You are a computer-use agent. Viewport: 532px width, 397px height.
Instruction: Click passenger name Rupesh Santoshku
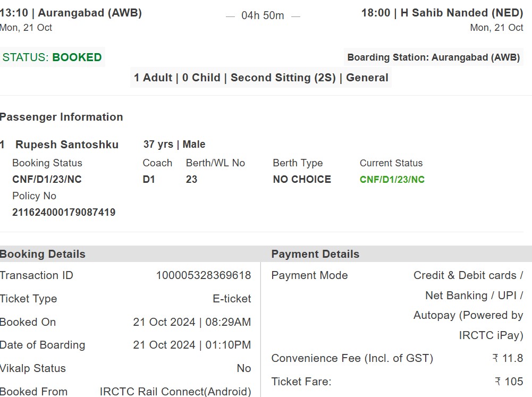coord(67,144)
